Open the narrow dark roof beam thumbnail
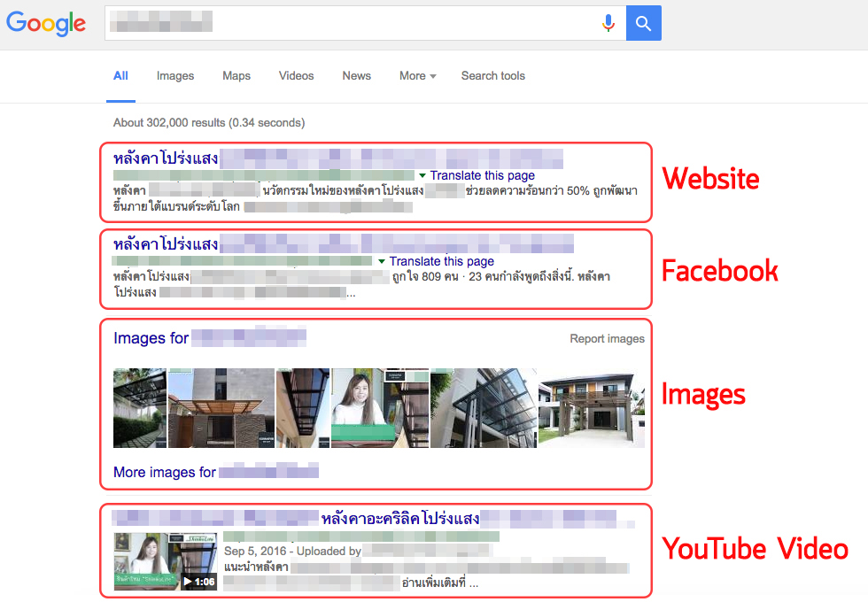The height and width of the screenshot is (602, 868). click(x=303, y=408)
